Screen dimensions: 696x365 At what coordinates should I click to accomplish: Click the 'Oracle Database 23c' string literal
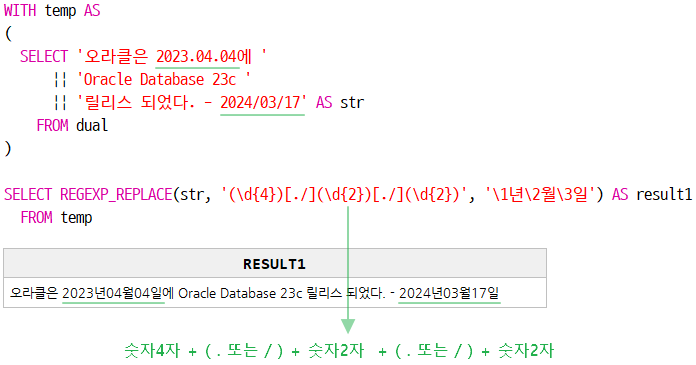tap(163, 79)
